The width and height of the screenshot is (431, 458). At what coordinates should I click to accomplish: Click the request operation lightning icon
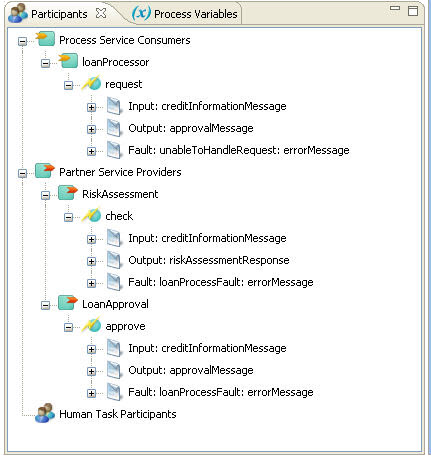coord(91,83)
